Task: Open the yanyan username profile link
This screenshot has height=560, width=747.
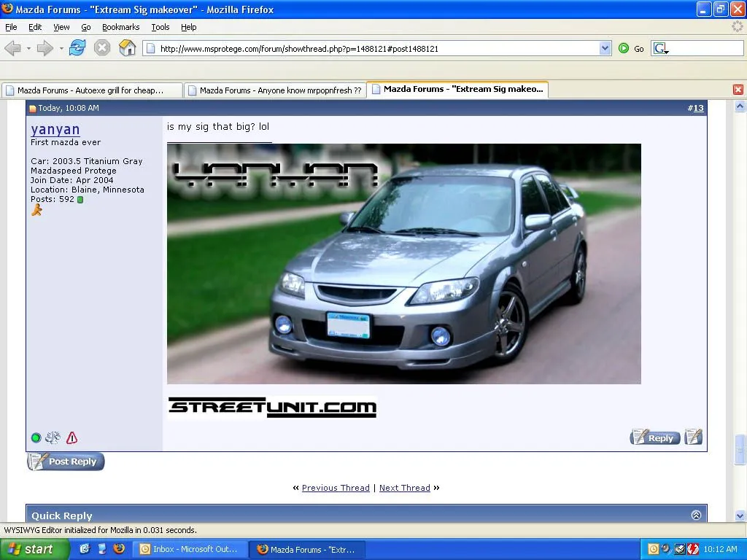Action: click(55, 130)
